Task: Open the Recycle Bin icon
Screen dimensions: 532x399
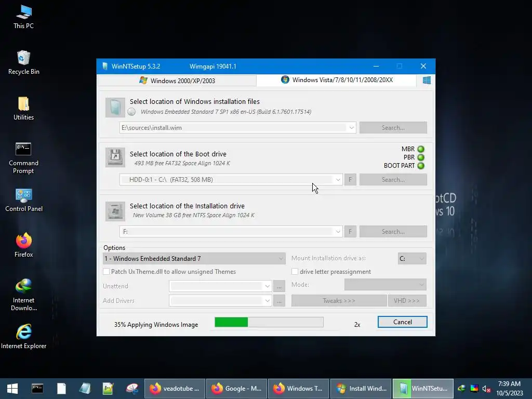Action: pyautogui.click(x=23, y=62)
